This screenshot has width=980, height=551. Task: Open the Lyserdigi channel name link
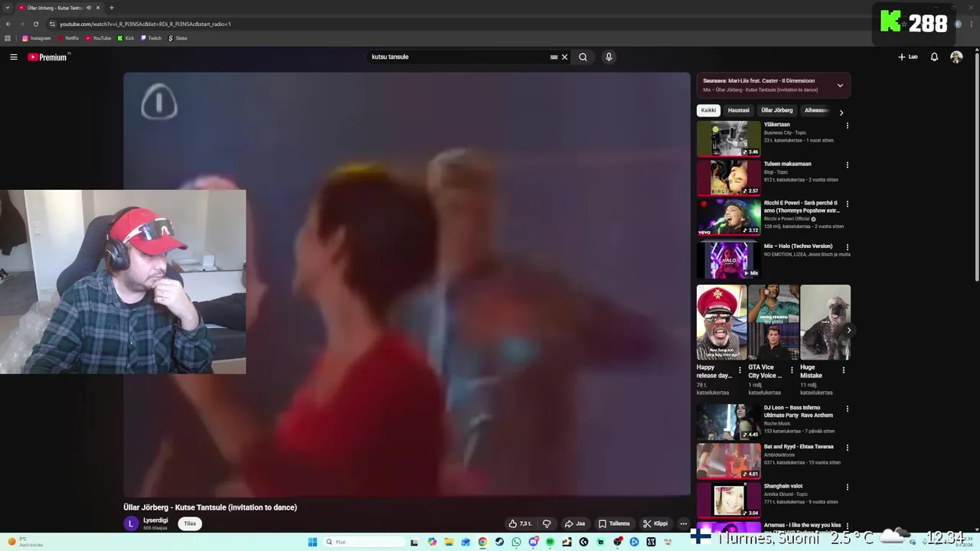[155, 520]
